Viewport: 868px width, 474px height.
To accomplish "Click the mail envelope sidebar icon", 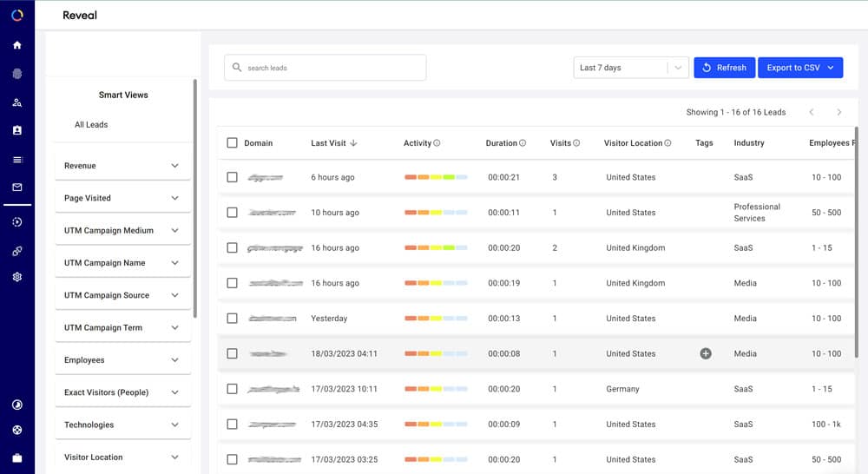I will (16, 188).
